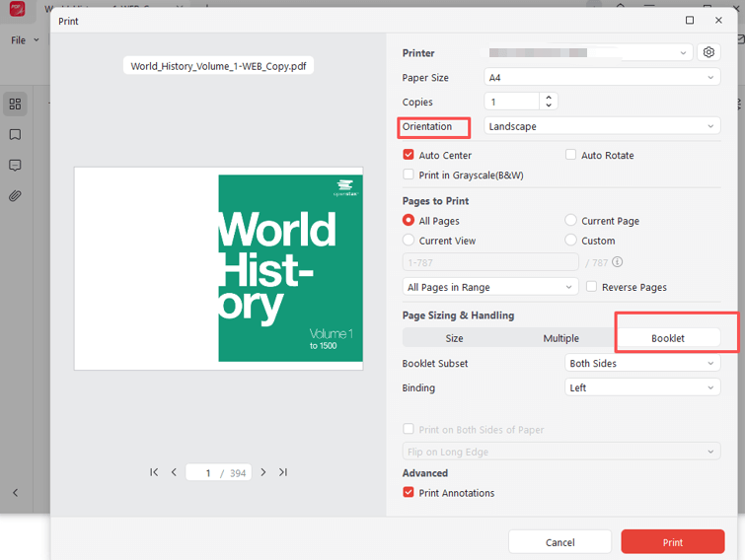Select Current Page radio button
Screen dimensions: 745x560
[x=570, y=220]
